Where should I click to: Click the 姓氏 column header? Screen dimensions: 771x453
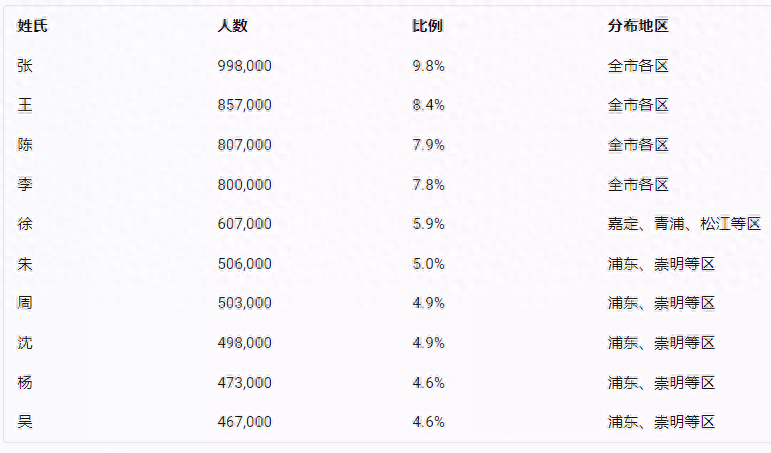pos(32,26)
